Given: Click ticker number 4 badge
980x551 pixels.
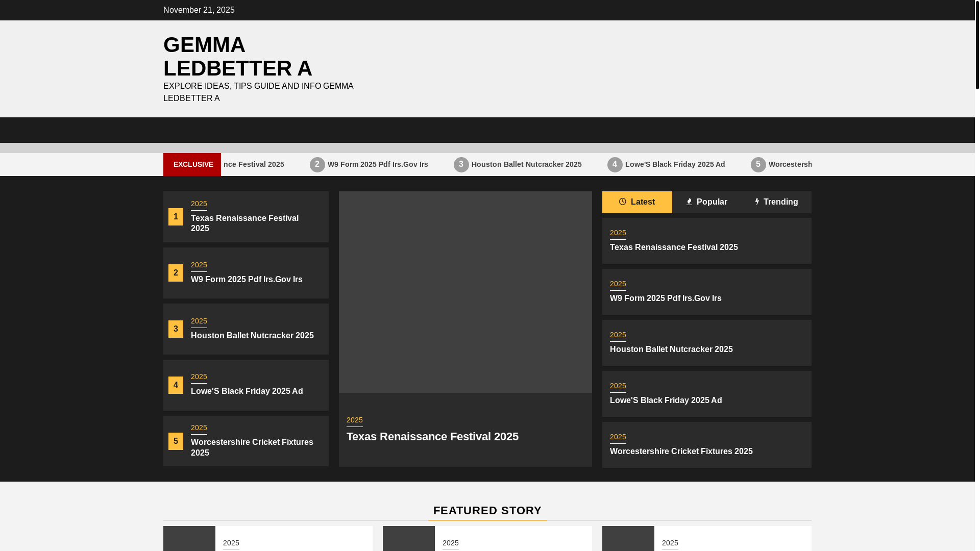Looking at the screenshot, I should click(x=615, y=164).
